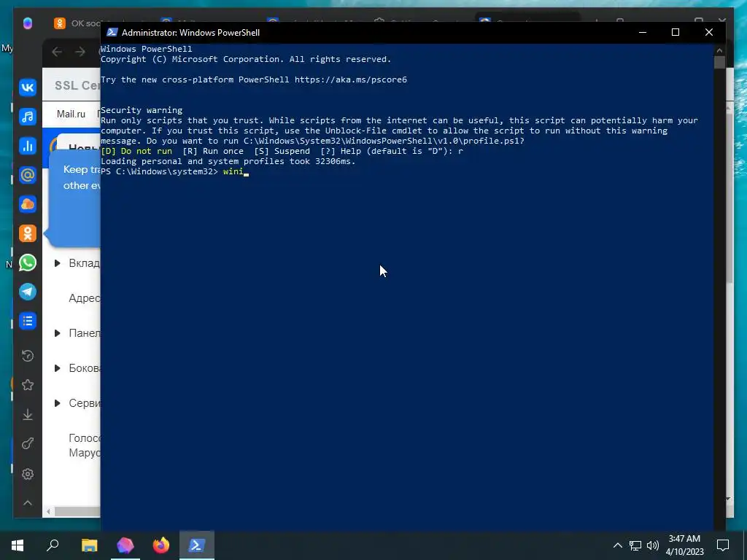Image resolution: width=747 pixels, height=560 pixels.
Task: Click the browser horizontal scrollbar left arrow
Action: (48, 512)
